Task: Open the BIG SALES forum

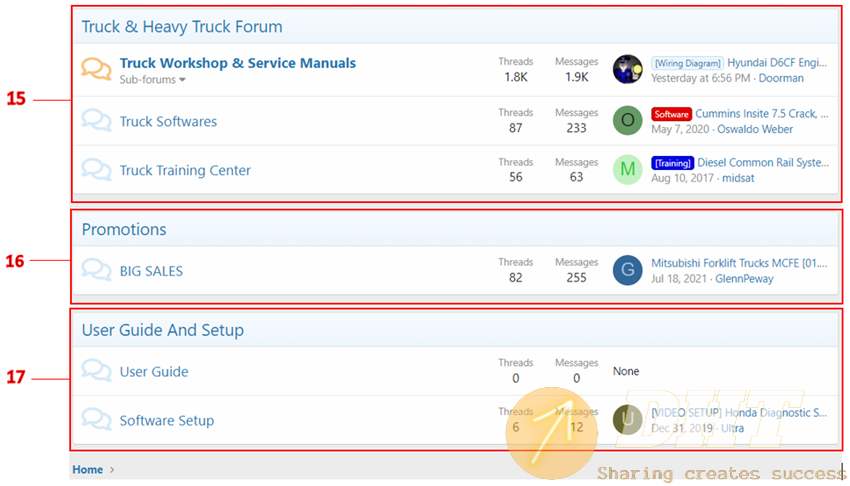Action: (x=151, y=271)
